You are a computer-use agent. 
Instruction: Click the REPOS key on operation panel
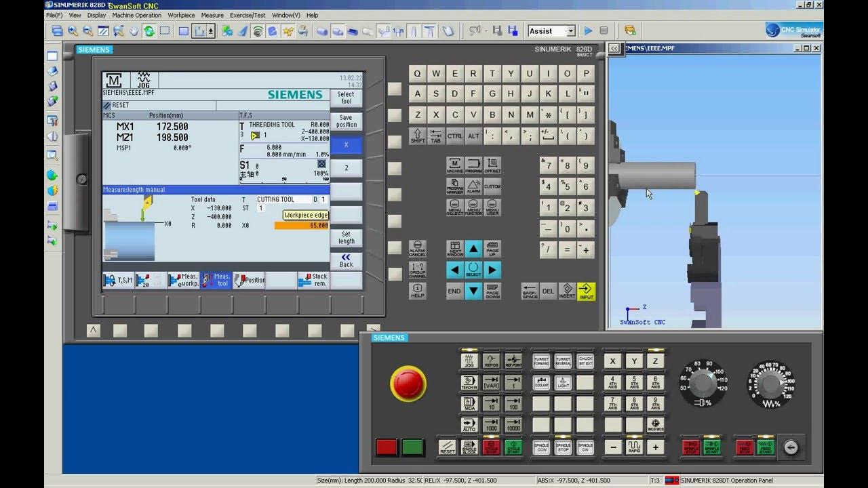tap(491, 361)
